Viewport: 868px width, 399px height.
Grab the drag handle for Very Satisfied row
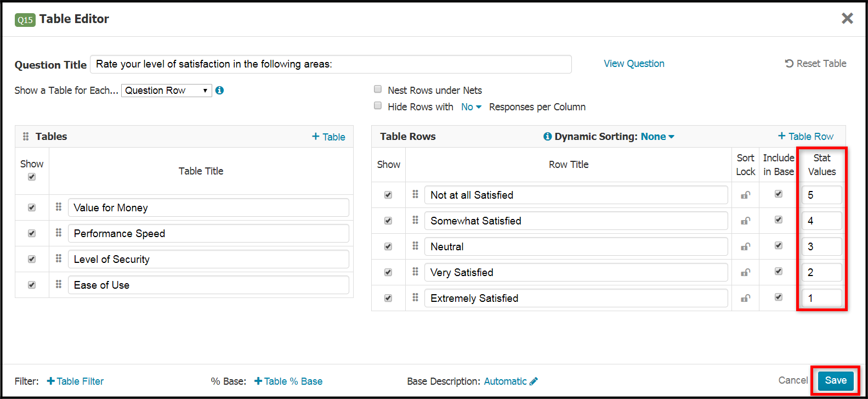[416, 272]
